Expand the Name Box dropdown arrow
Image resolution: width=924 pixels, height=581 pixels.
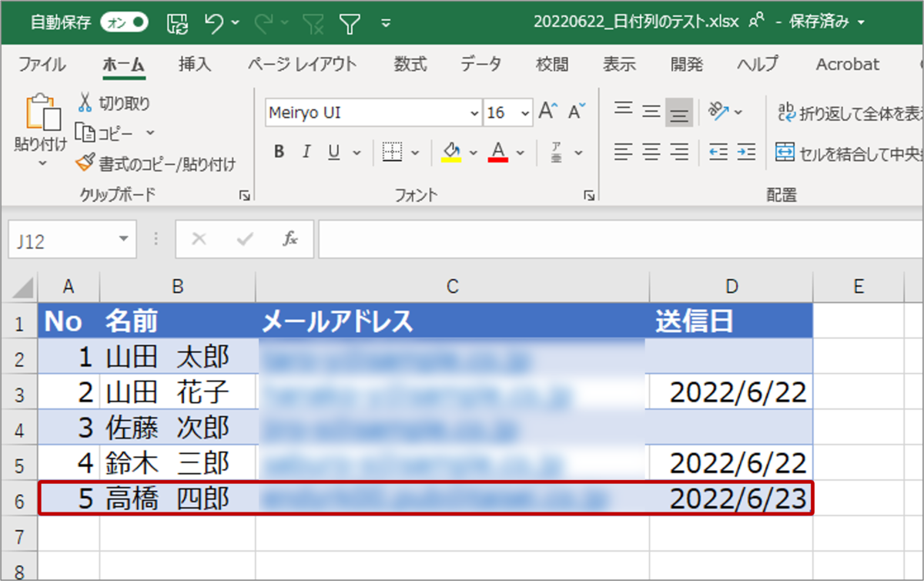pyautogui.click(x=124, y=240)
